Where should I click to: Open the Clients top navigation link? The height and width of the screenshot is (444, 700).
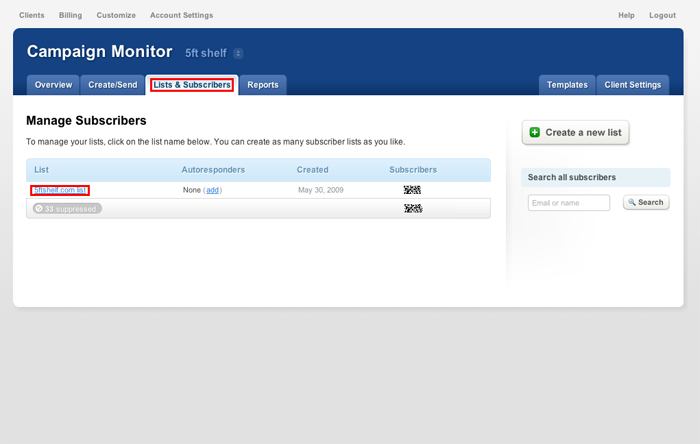tap(32, 15)
